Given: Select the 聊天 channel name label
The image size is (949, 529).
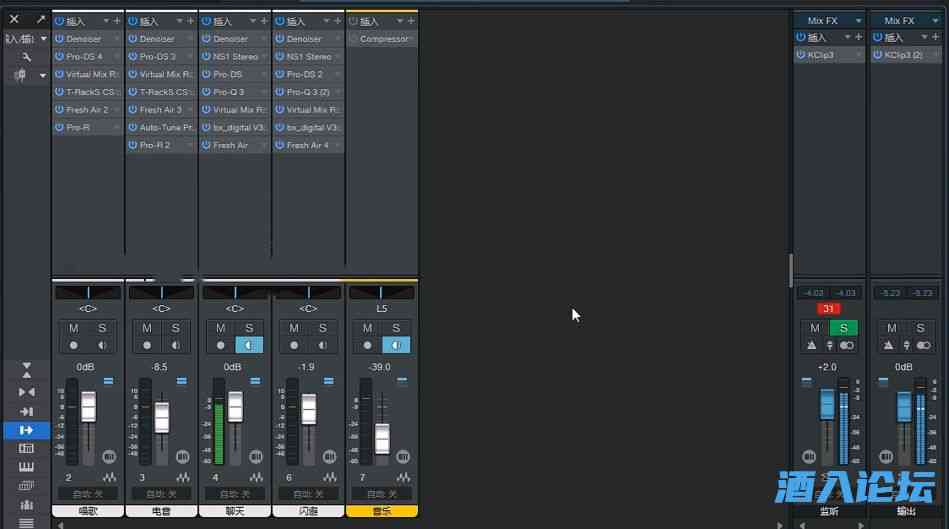Looking at the screenshot, I should pos(234,511).
